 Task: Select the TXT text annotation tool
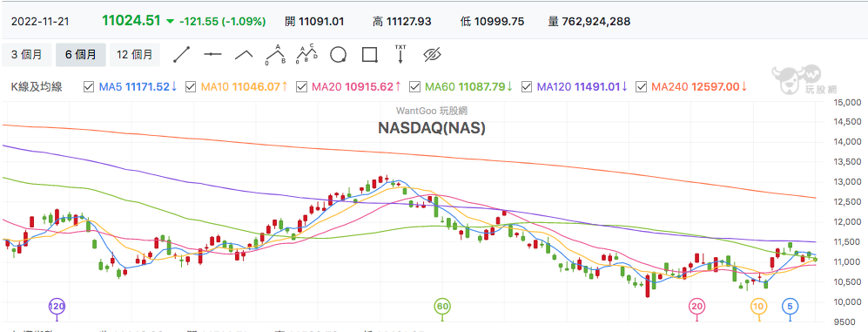(x=400, y=54)
